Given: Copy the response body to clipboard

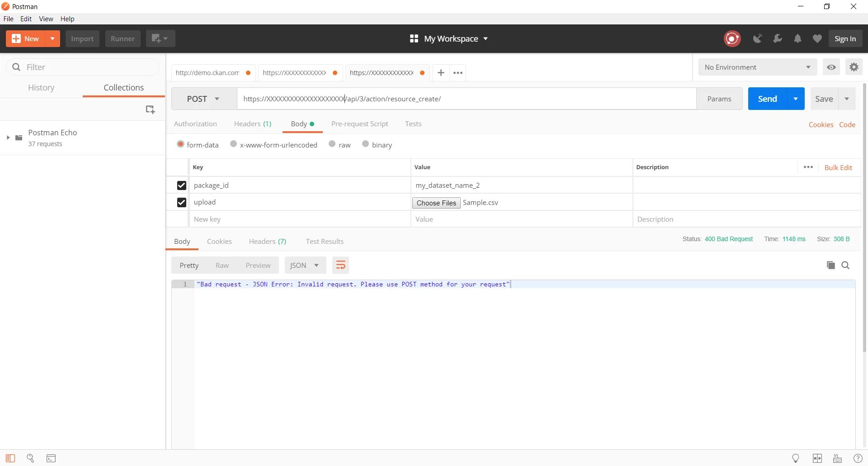Looking at the screenshot, I should click(830, 265).
